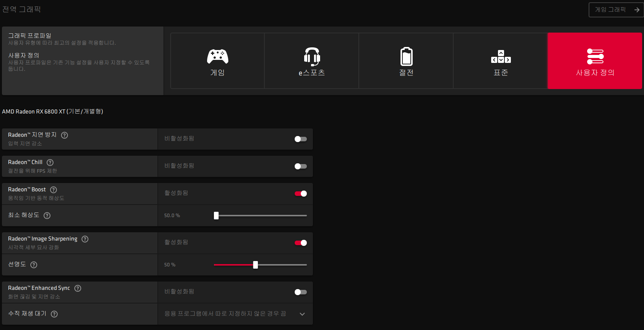
Task: Enable the Radeon Chill toggle
Action: coord(301,166)
